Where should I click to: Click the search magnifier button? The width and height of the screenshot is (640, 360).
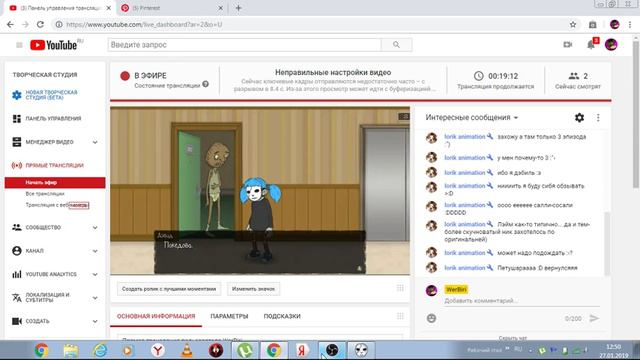[x=396, y=45]
